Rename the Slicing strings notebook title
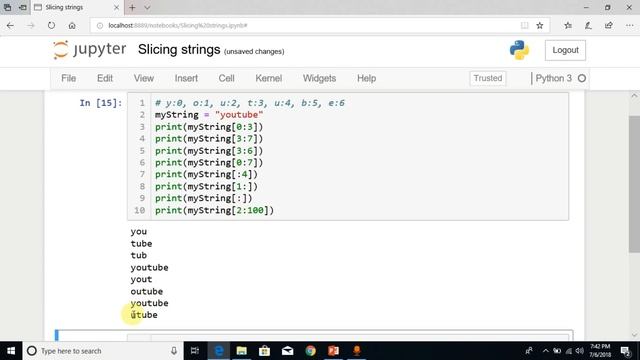The image size is (640, 360). tap(179, 50)
